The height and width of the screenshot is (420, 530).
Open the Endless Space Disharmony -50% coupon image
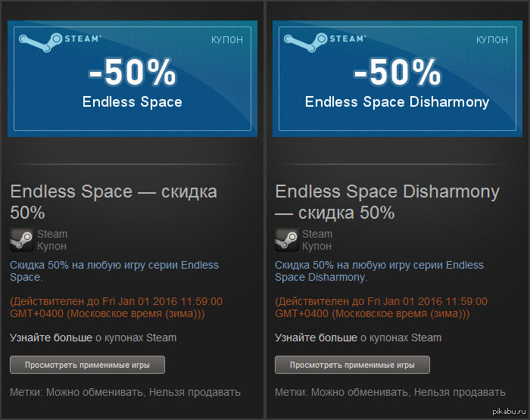point(397,79)
